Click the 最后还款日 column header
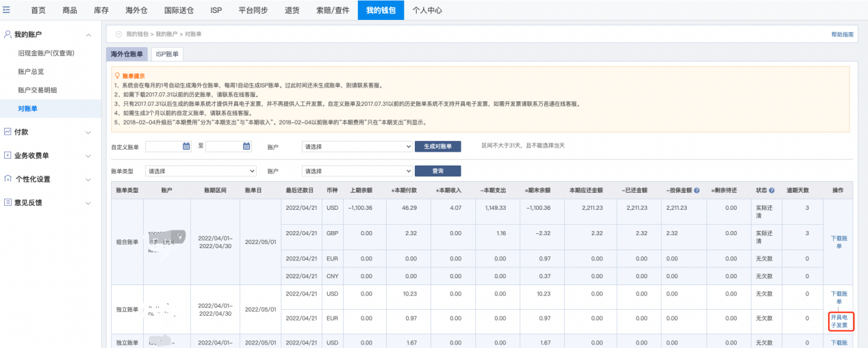The image size is (868, 348). (300, 190)
